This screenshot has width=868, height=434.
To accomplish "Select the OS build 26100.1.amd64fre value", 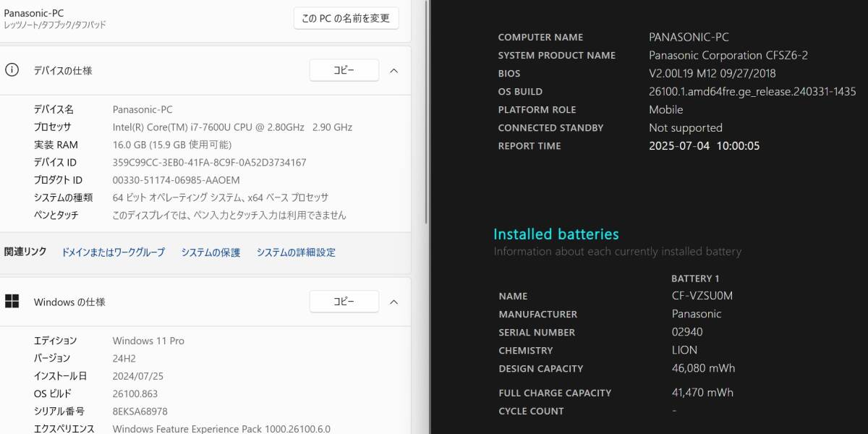I will pos(752,91).
